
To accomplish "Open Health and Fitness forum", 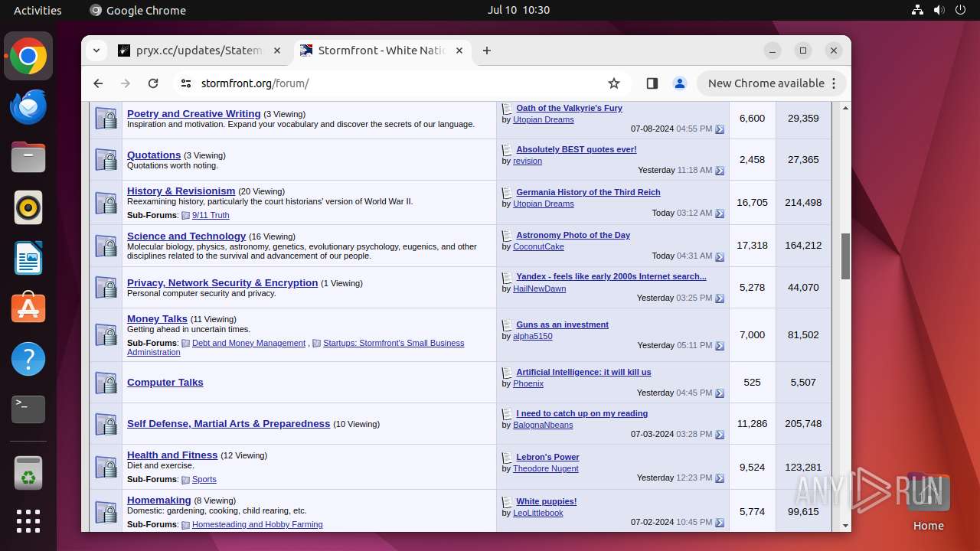I will point(172,455).
